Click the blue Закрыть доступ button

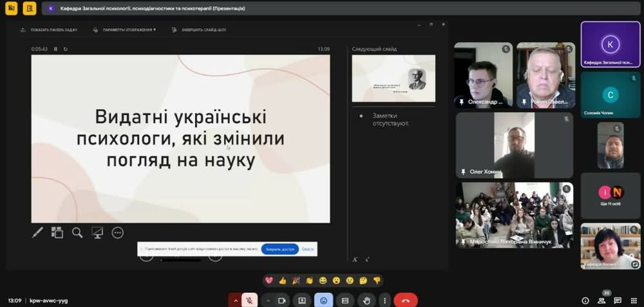point(279,249)
